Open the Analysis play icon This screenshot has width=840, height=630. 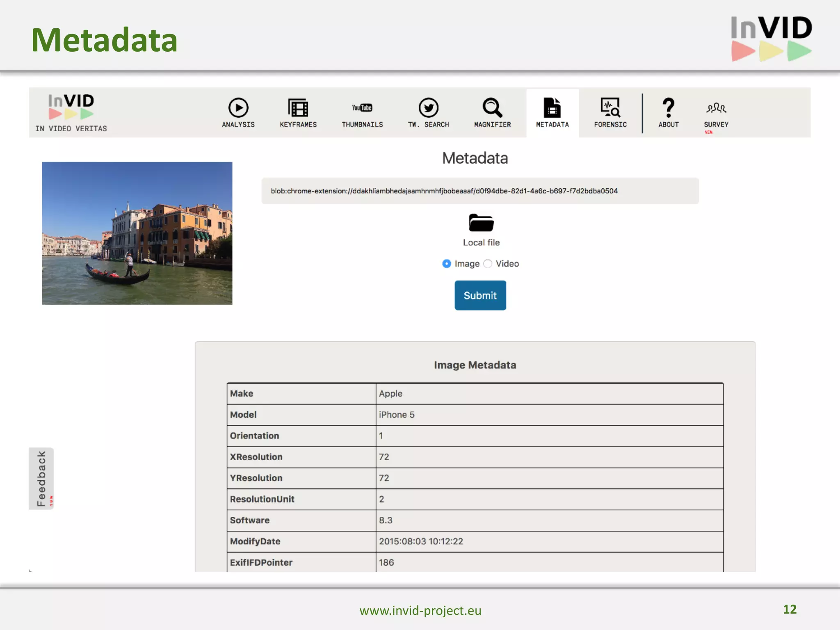(x=238, y=108)
